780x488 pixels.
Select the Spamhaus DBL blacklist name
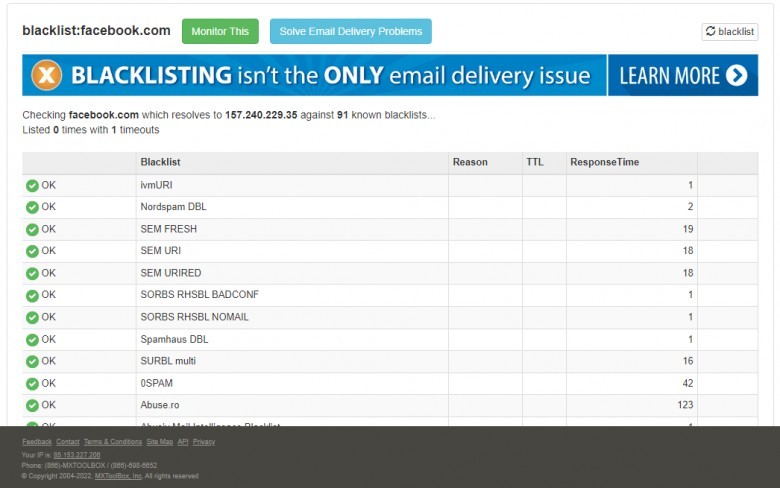[x=174, y=339]
